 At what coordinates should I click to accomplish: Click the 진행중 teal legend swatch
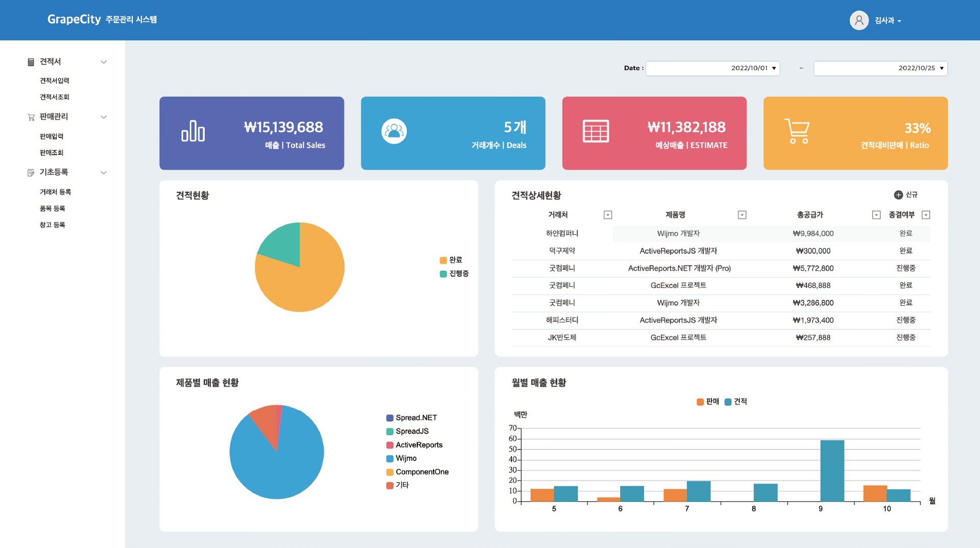coord(443,274)
